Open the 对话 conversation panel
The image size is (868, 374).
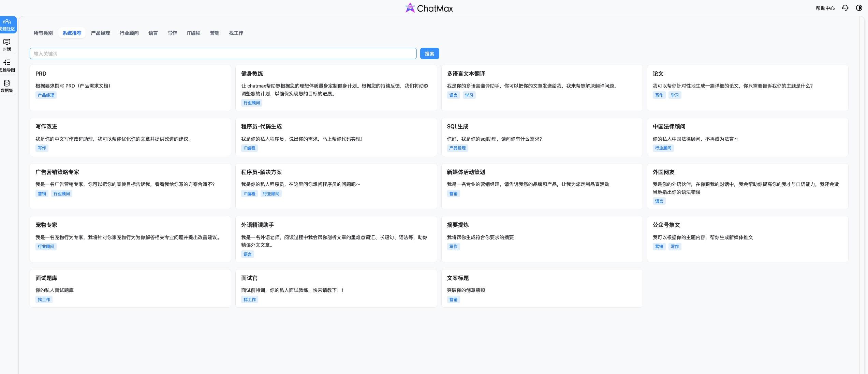pos(7,45)
